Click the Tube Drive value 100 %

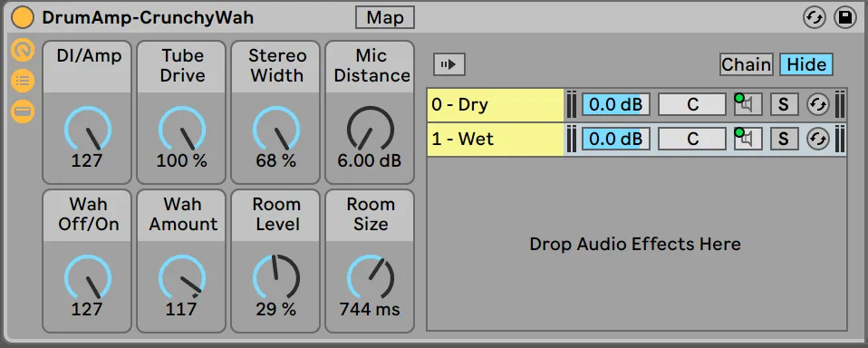181,161
